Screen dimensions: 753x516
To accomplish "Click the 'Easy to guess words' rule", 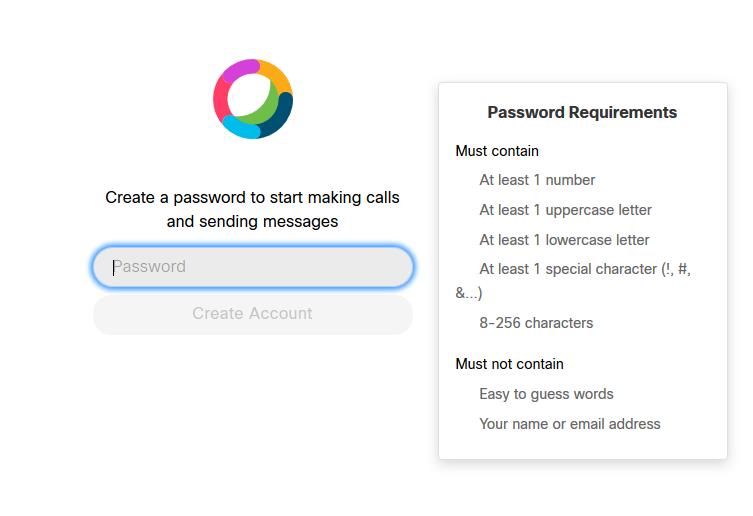I will point(547,394).
